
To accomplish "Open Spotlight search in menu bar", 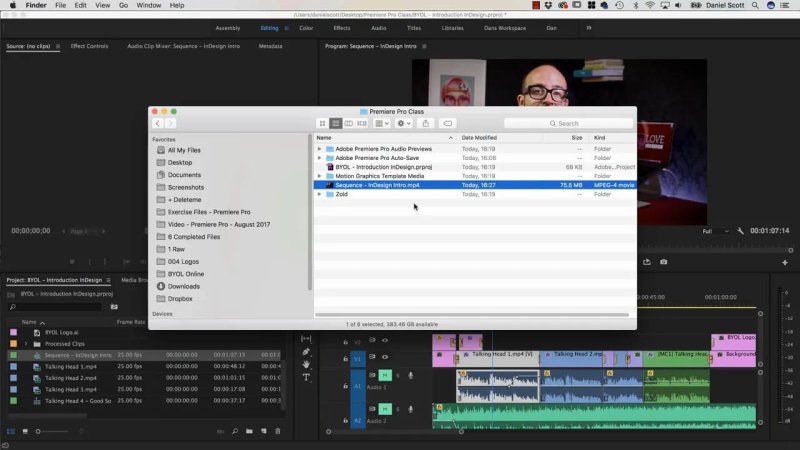I will click(x=755, y=5).
